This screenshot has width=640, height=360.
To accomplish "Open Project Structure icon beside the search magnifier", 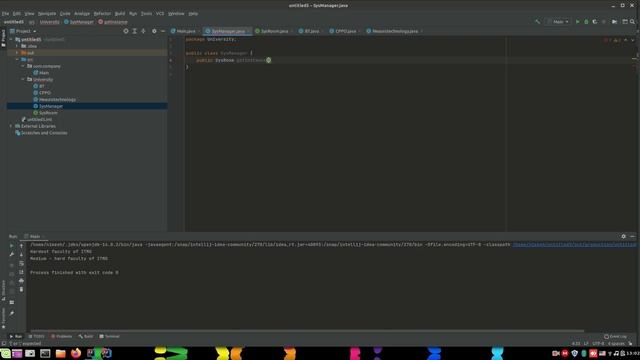I will 625,22.
